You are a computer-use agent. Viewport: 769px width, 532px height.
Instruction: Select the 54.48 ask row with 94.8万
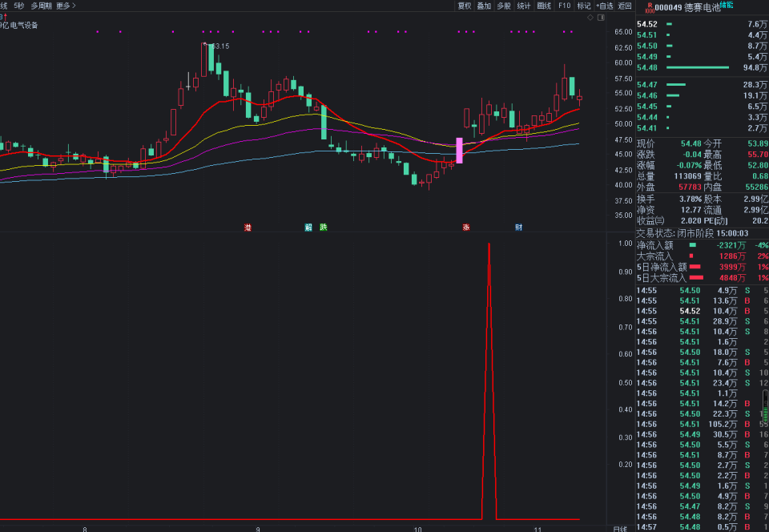click(x=703, y=67)
